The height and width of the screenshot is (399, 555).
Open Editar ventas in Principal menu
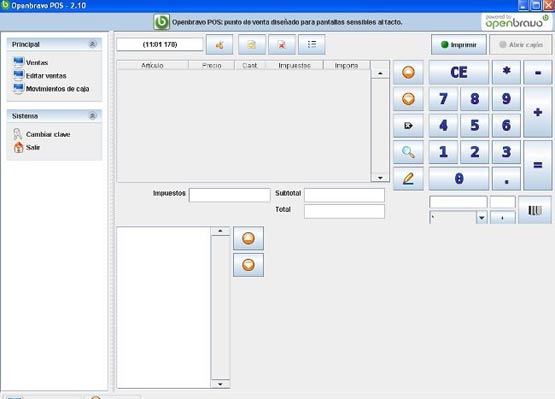point(46,75)
